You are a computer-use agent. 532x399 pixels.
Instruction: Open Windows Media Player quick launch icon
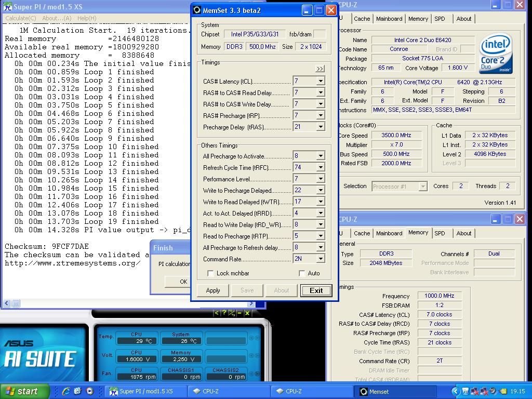[x=89, y=391]
